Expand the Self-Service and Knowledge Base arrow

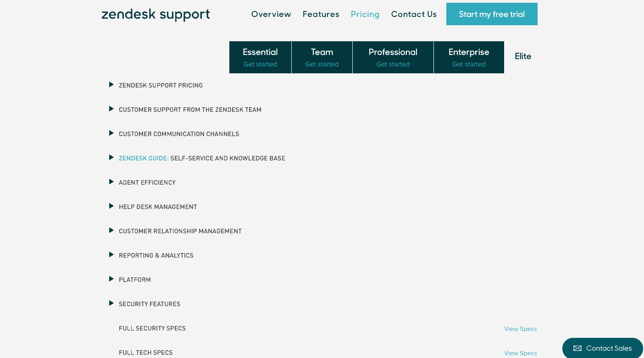pyautogui.click(x=111, y=158)
